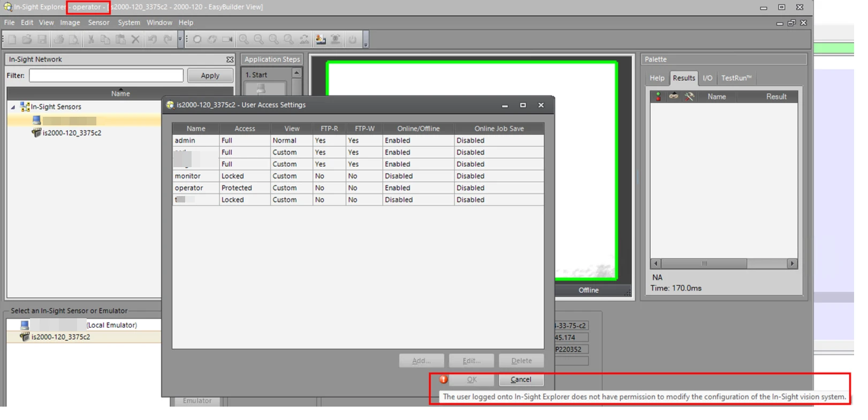
Task: Click the Cut scissors icon
Action: click(91, 40)
